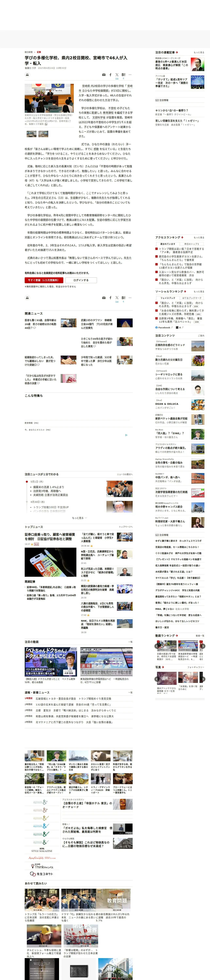Open 一覧 link beside 速報・新着ニュース

tap(130, 692)
